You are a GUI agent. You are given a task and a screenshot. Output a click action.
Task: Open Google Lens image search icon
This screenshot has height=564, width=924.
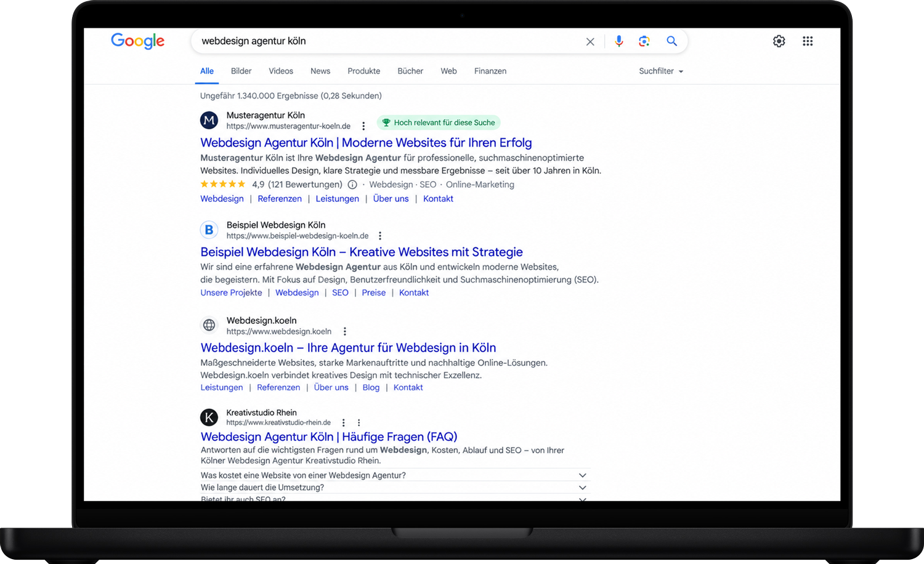644,41
